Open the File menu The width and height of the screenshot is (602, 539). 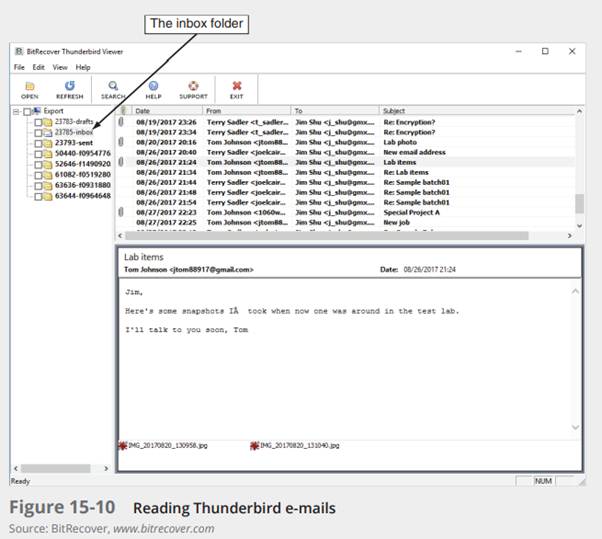[x=19, y=67]
